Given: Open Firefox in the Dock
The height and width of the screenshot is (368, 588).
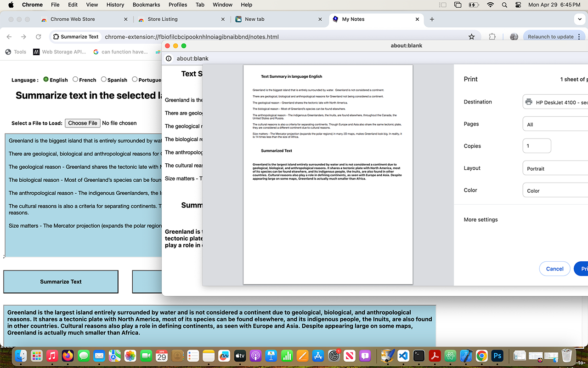Looking at the screenshot, I should point(68,356).
